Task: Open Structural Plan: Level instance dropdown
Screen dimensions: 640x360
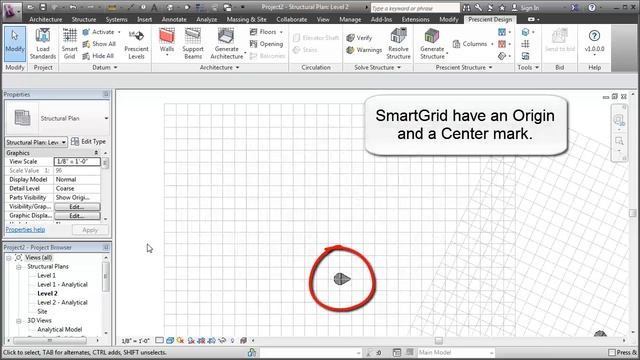Action: point(64,142)
